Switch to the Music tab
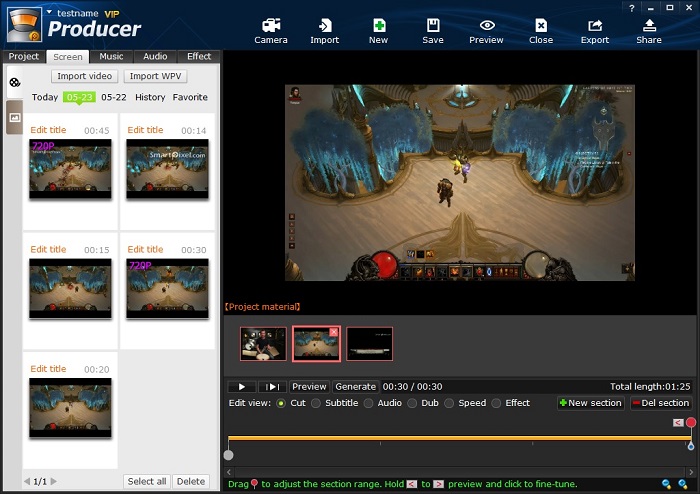Screen dimensions: 700x494 [111, 57]
